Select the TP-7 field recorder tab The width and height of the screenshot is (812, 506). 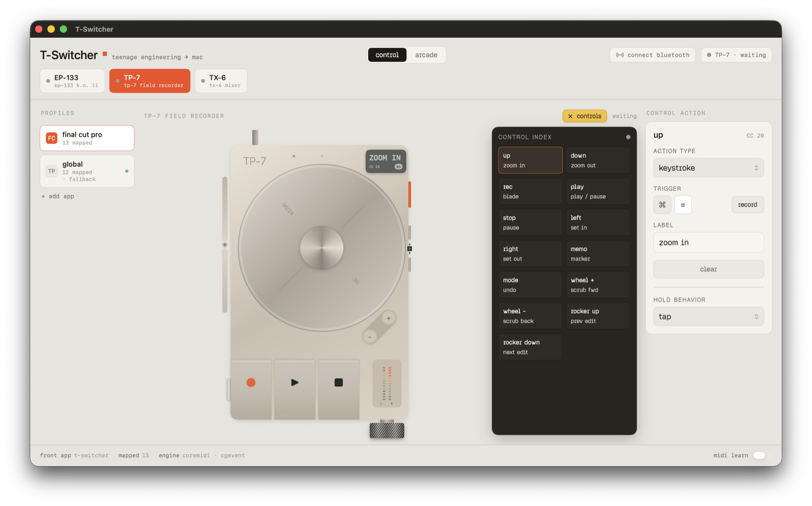(x=150, y=81)
